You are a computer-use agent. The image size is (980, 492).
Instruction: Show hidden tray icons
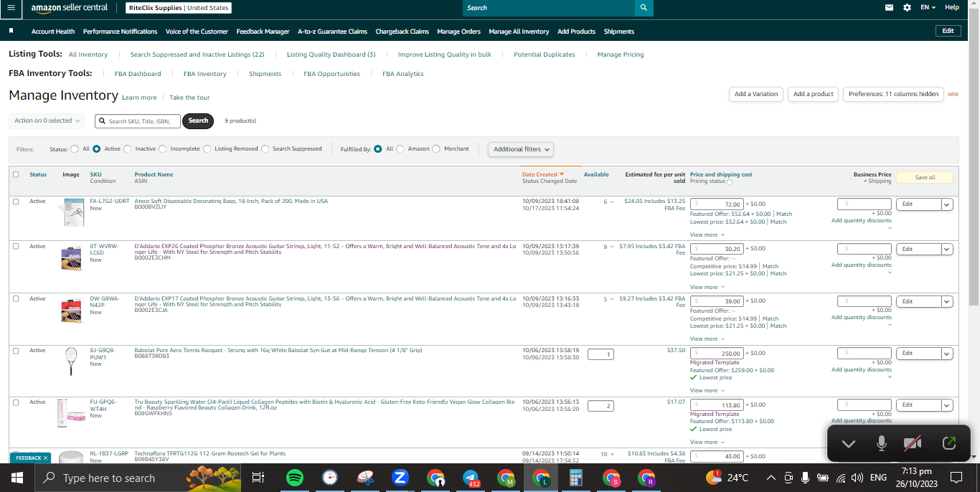771,478
